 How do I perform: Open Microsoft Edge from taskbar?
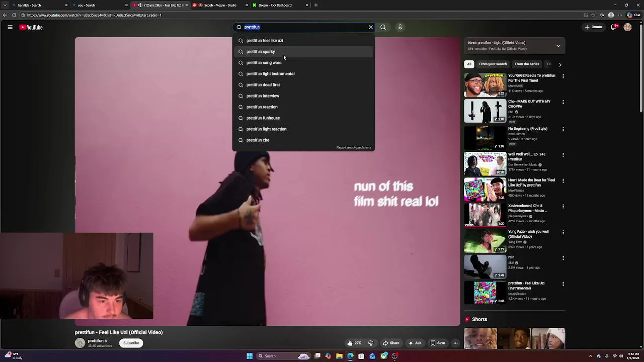pyautogui.click(x=351, y=356)
